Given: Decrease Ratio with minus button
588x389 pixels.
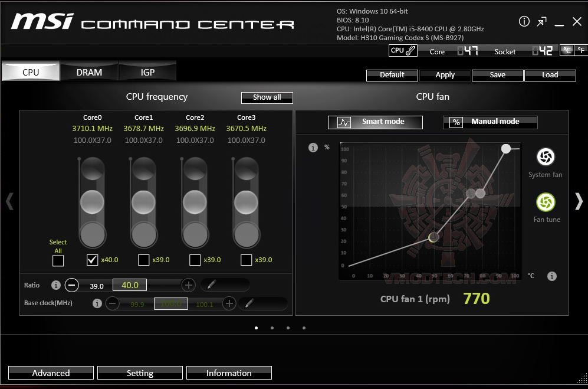Looking at the screenshot, I should click(x=71, y=285).
